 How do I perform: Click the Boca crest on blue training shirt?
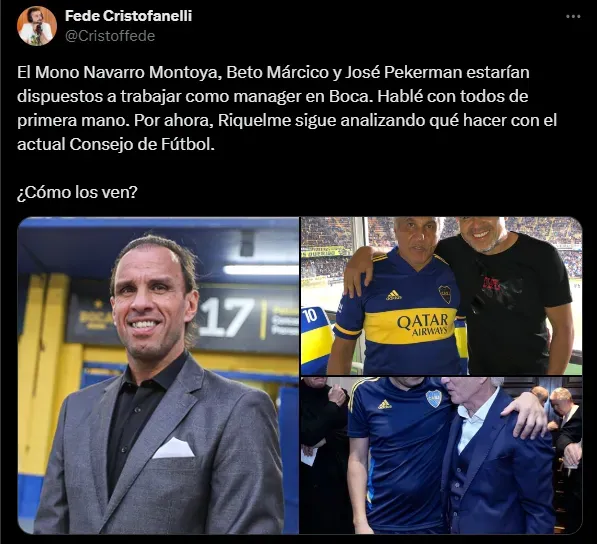click(x=434, y=398)
